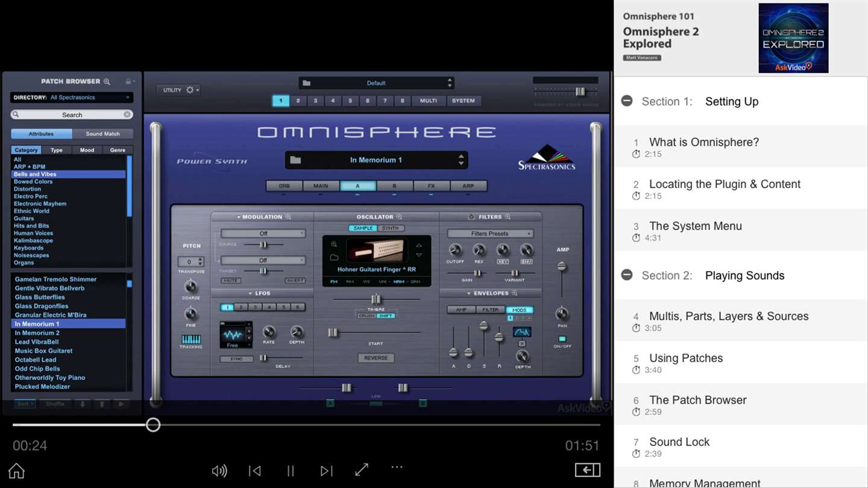Pause the video playback
The width and height of the screenshot is (868, 488).
coord(291,471)
